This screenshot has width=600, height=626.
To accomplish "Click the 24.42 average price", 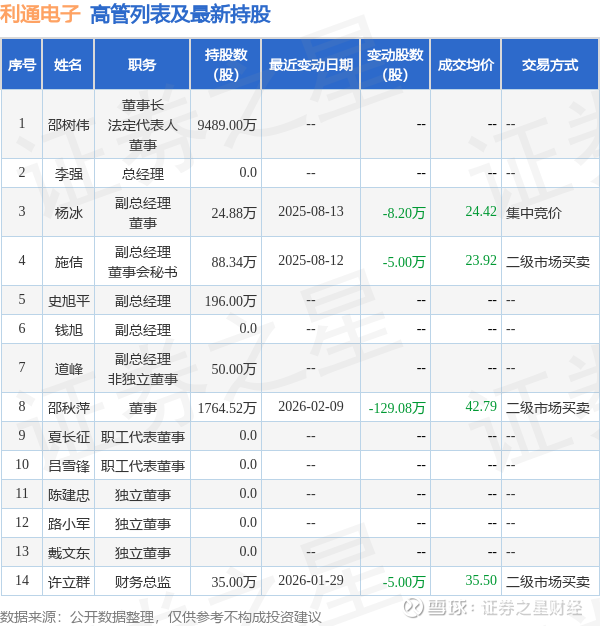I will point(481,211).
